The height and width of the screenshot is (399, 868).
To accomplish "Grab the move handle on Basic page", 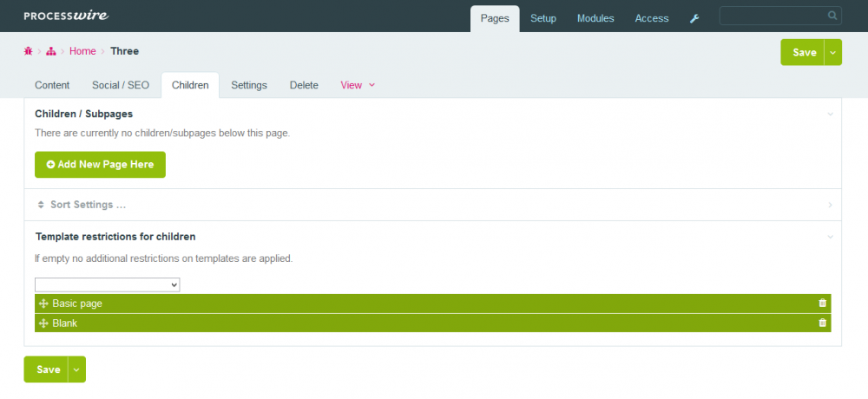I will (43, 304).
